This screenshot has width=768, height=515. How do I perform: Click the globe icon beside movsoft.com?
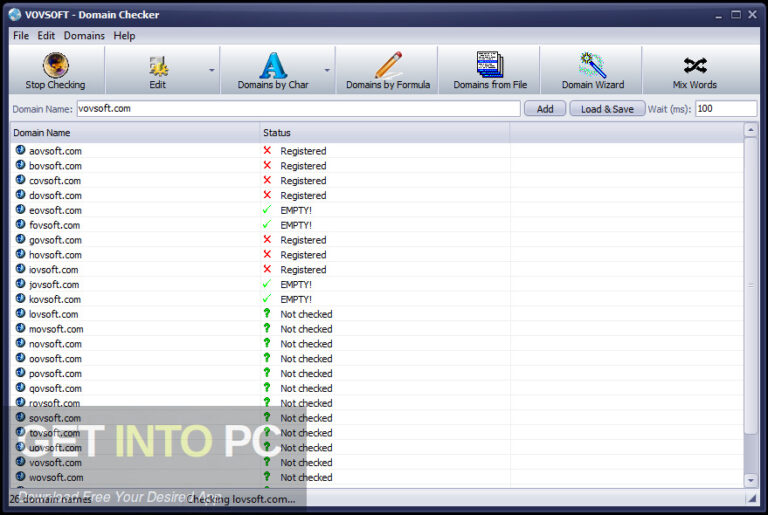20,328
